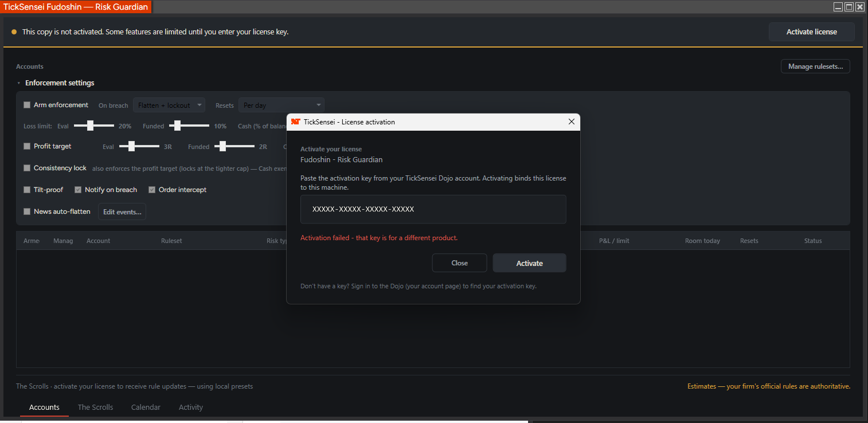Open the On breach dropdown
The width and height of the screenshot is (868, 423).
169,105
